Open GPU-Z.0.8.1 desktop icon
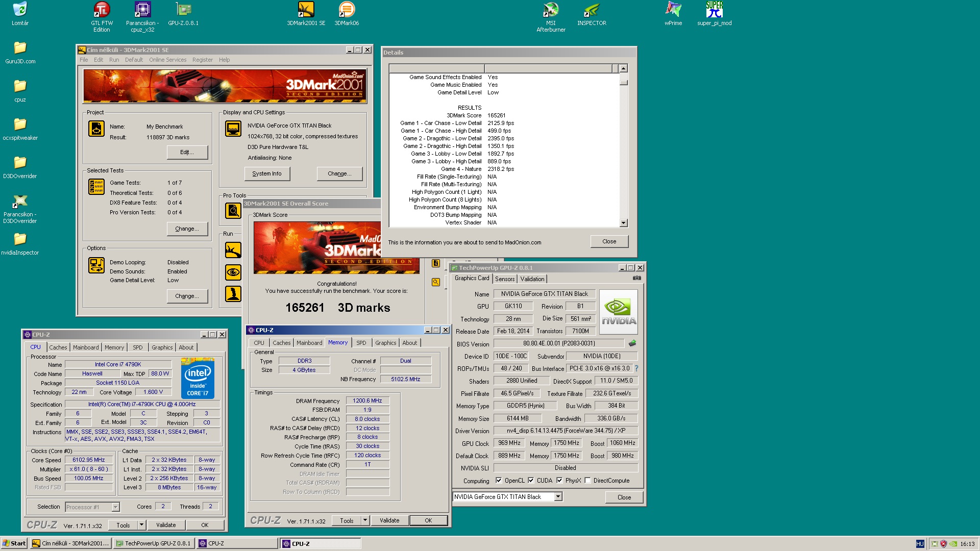 [x=183, y=14]
